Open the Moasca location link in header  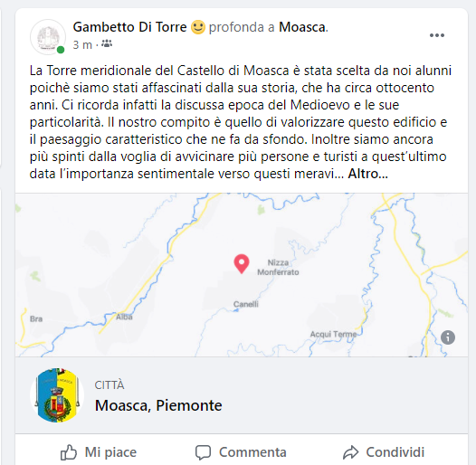[302, 27]
